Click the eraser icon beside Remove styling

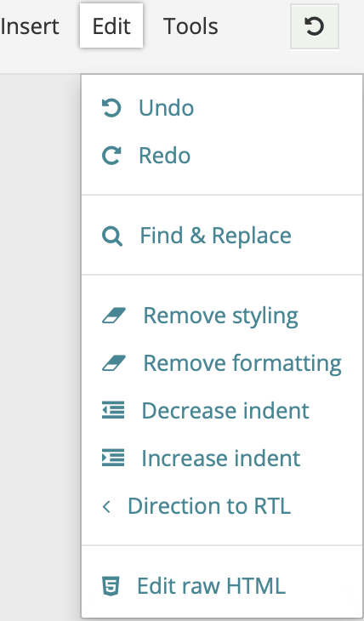click(114, 316)
